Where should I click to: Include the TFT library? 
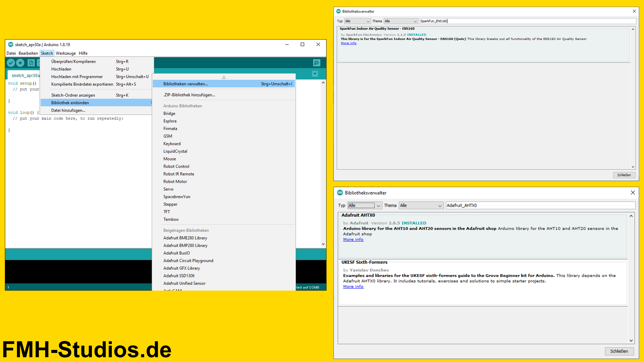224,212
